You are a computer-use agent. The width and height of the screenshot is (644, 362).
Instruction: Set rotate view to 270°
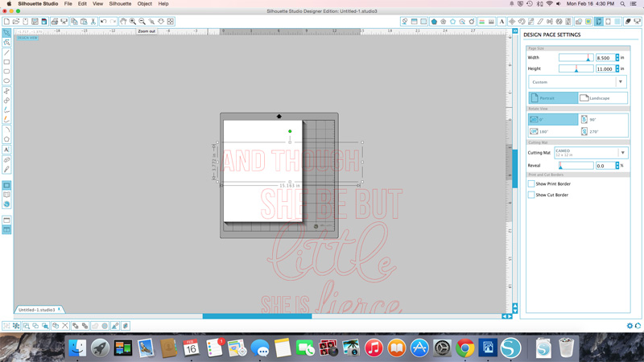(603, 131)
